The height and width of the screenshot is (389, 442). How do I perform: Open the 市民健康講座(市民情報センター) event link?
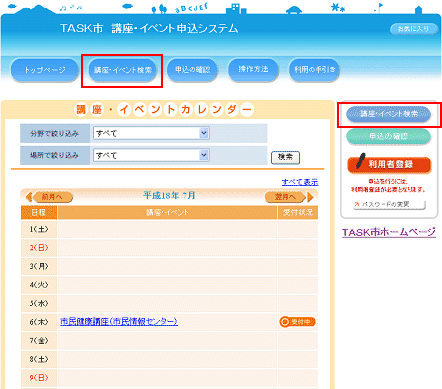point(119,322)
